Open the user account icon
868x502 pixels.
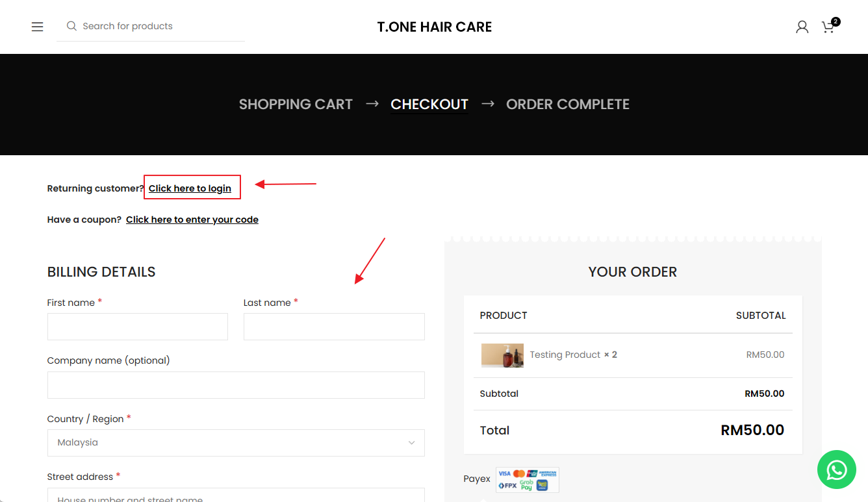click(x=802, y=27)
